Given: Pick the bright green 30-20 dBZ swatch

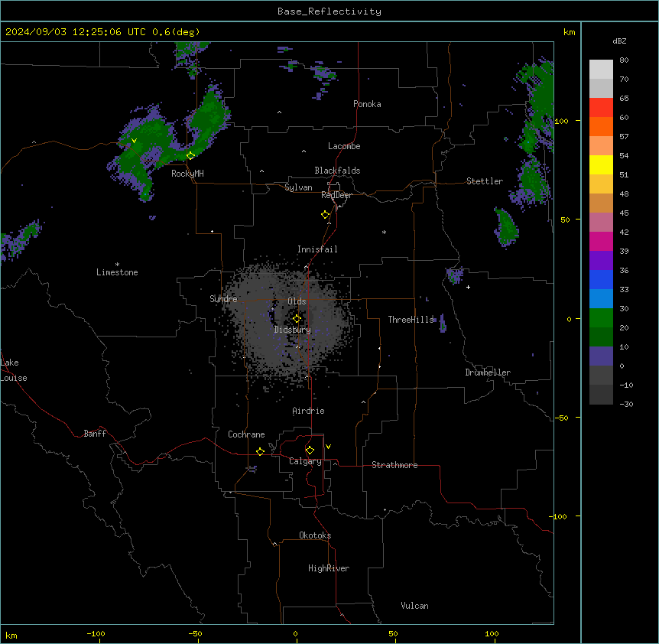Looking at the screenshot, I should click(601, 318).
